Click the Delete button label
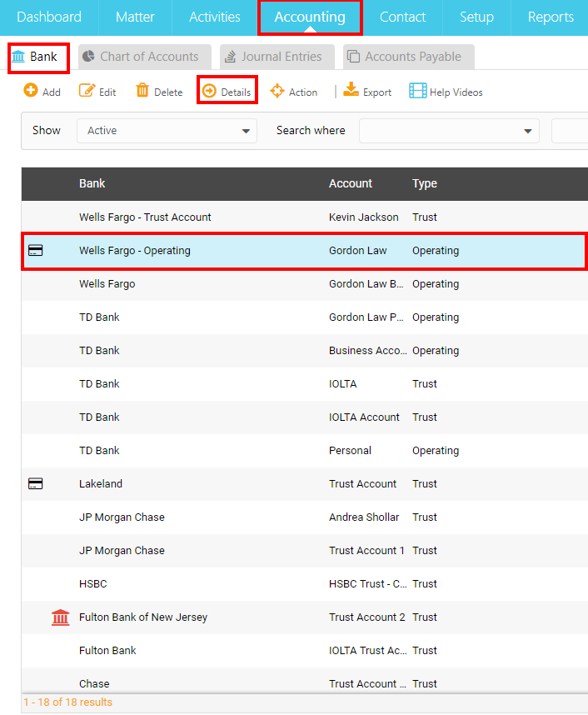This screenshot has height=715, width=588. (168, 92)
